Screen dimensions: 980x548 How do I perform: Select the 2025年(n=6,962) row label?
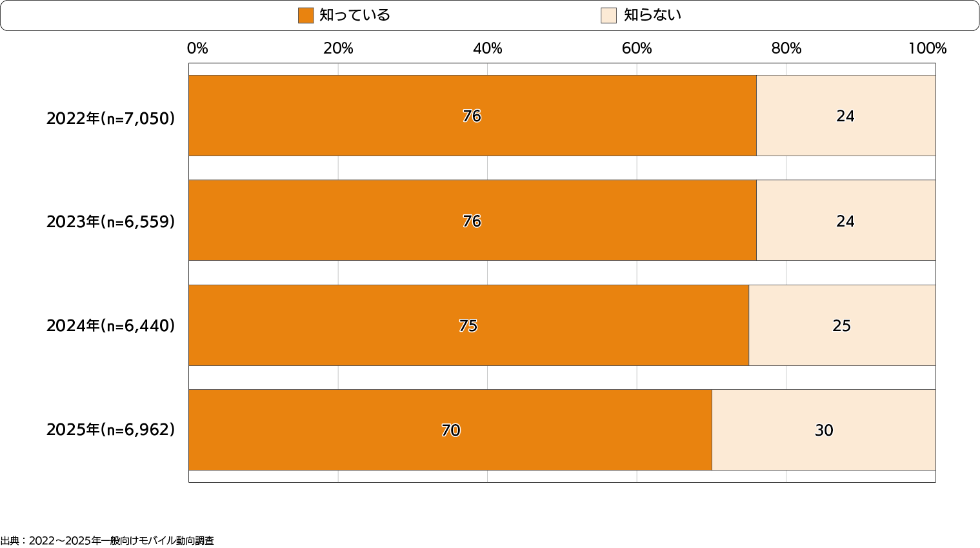tap(110, 429)
